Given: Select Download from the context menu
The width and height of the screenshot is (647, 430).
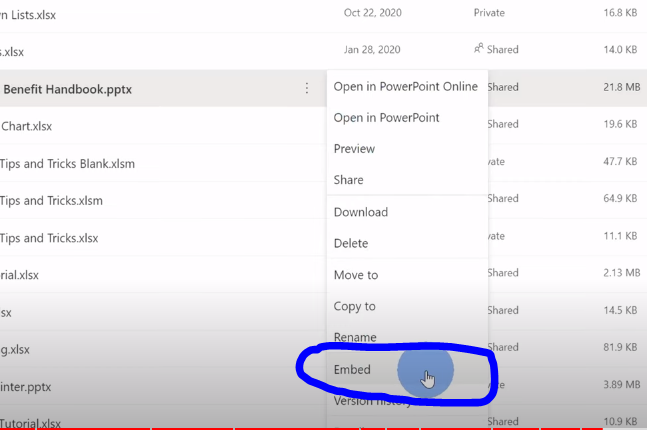Looking at the screenshot, I should (x=361, y=212).
